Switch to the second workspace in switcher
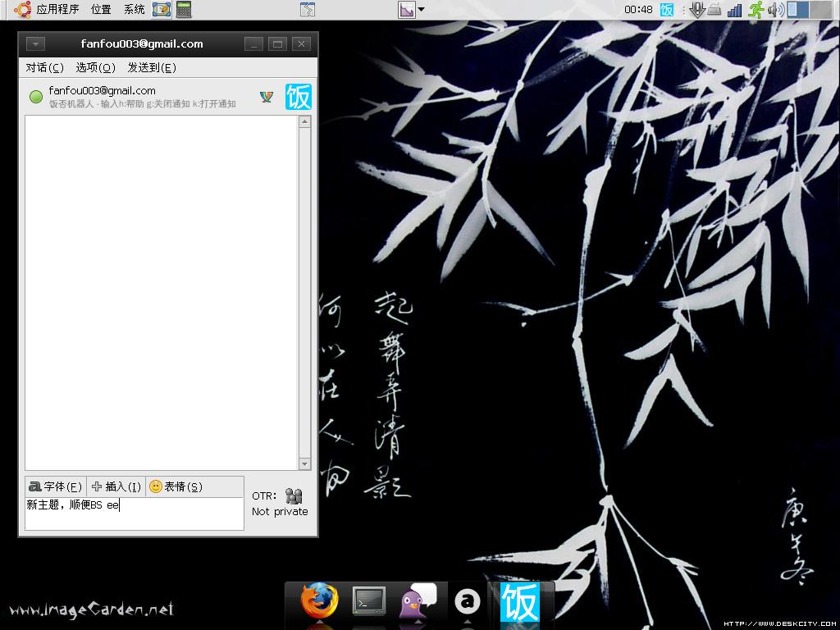This screenshot has height=630, width=840. (x=820, y=10)
